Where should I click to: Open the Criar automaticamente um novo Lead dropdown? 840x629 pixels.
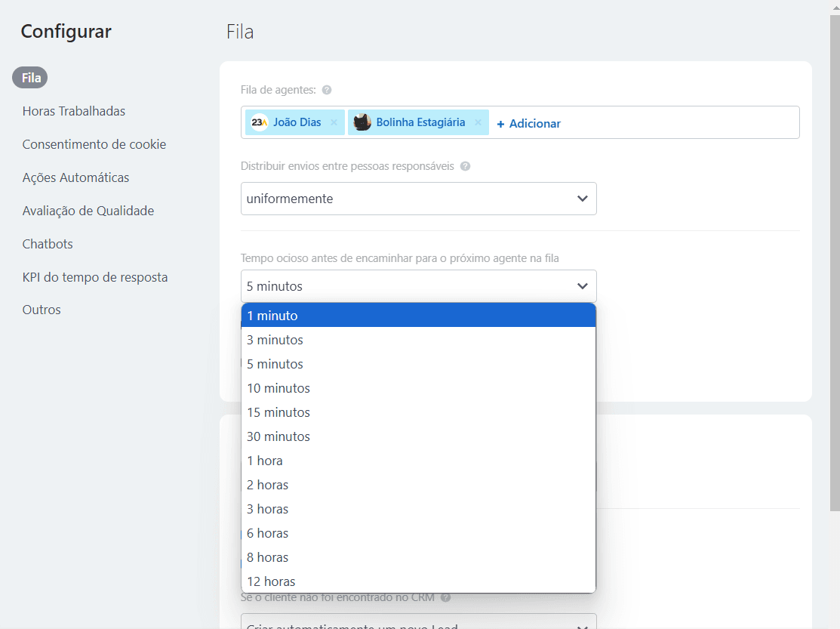point(418,624)
